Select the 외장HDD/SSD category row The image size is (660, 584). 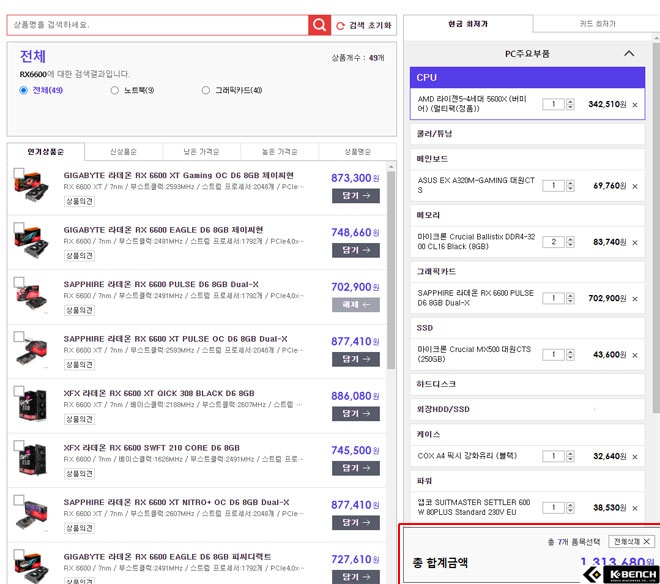(527, 409)
